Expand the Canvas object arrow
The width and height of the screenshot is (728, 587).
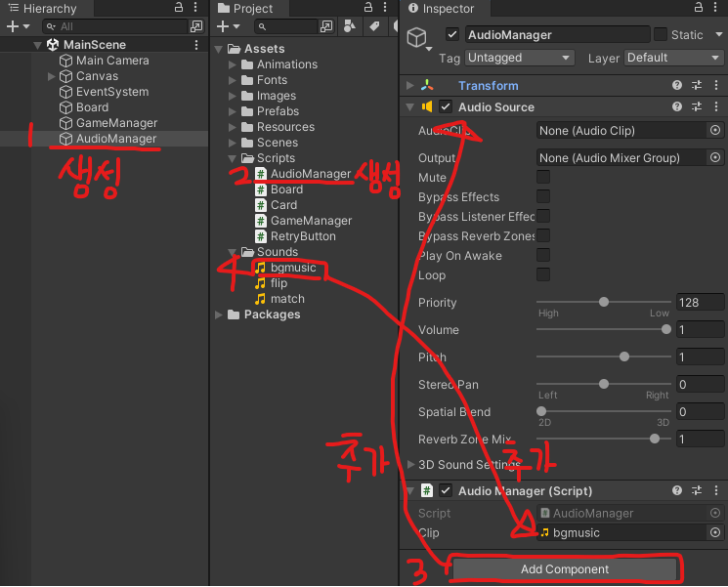pos(51,76)
